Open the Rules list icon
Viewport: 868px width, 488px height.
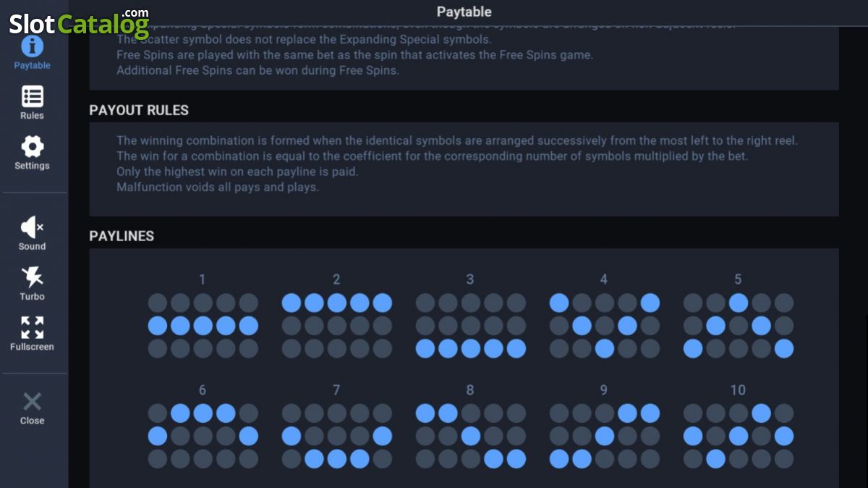point(32,96)
